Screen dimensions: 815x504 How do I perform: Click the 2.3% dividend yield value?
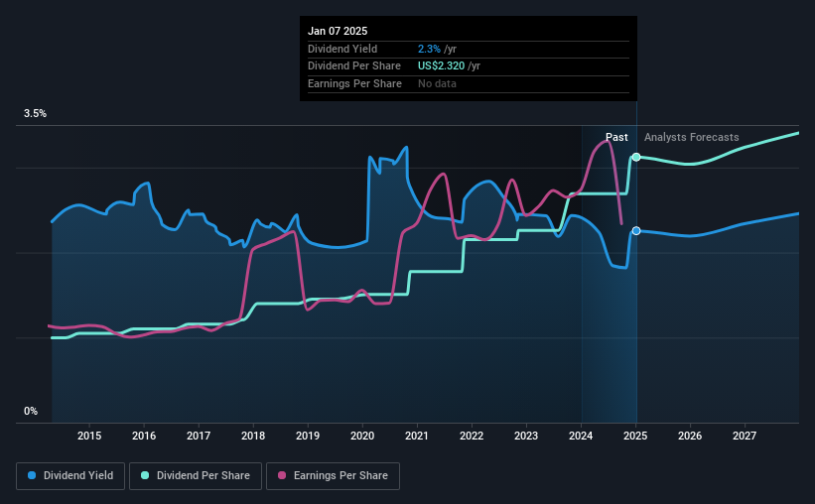click(429, 49)
